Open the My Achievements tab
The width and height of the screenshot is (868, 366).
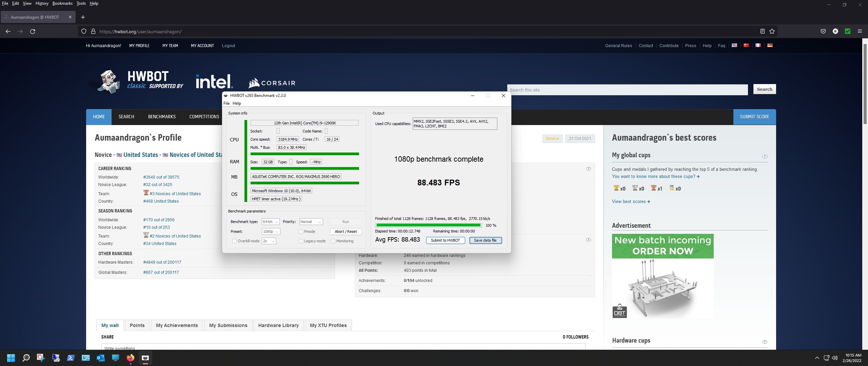(177, 325)
